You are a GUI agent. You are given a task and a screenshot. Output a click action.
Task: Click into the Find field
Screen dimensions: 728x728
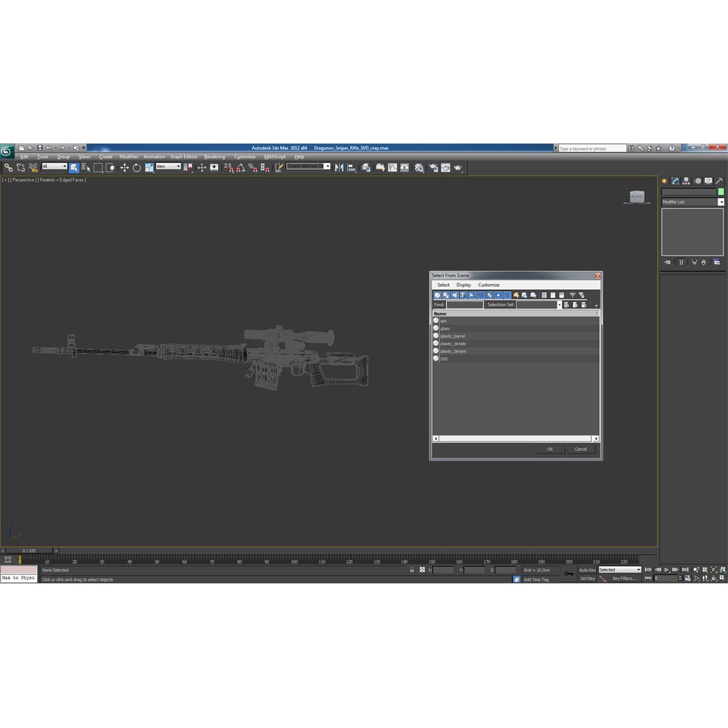pyautogui.click(x=464, y=305)
